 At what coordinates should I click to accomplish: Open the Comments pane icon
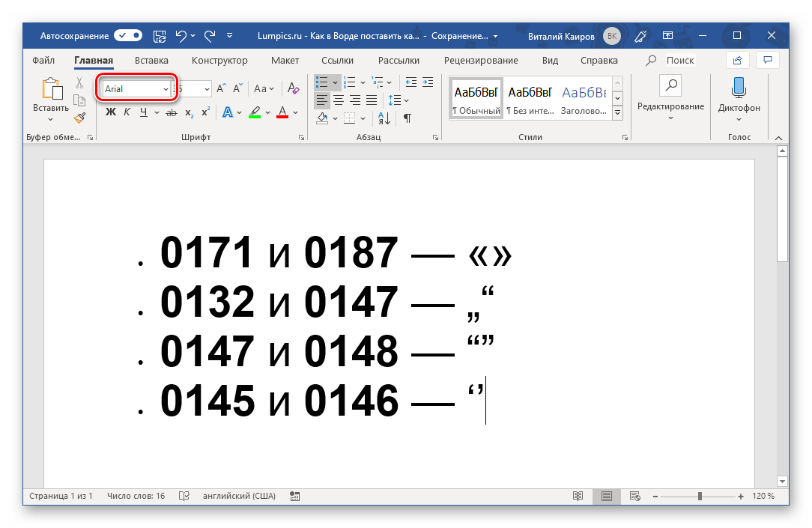[x=768, y=60]
